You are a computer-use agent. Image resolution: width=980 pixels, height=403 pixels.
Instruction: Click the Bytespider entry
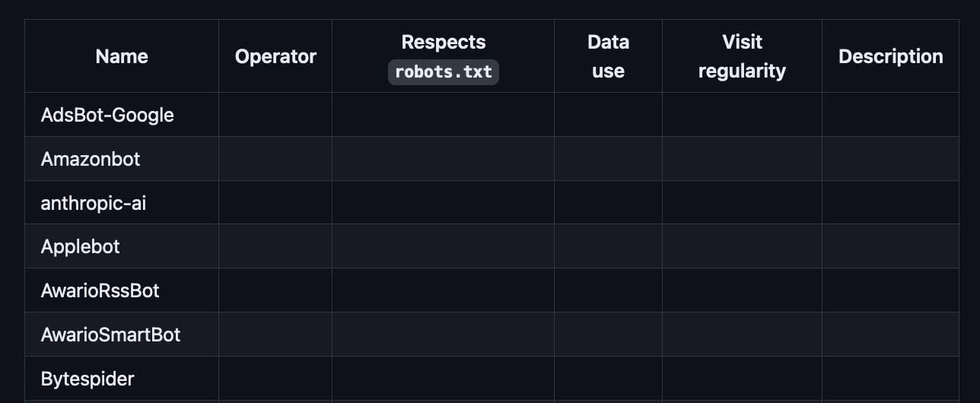[87, 379]
